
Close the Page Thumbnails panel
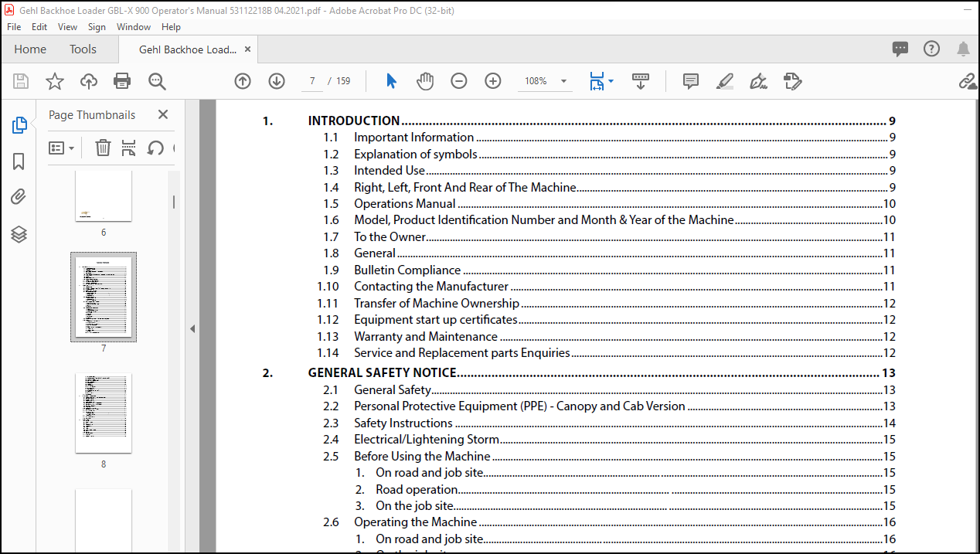click(x=163, y=114)
